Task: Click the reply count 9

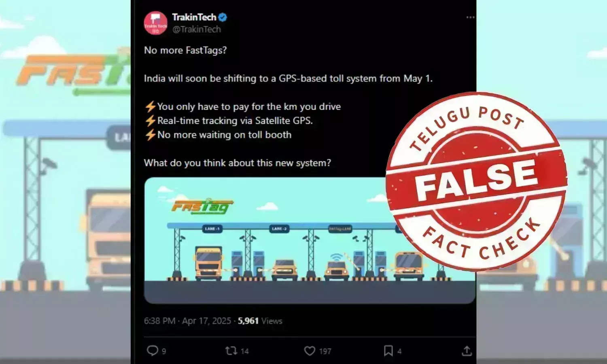Action: coord(164,351)
